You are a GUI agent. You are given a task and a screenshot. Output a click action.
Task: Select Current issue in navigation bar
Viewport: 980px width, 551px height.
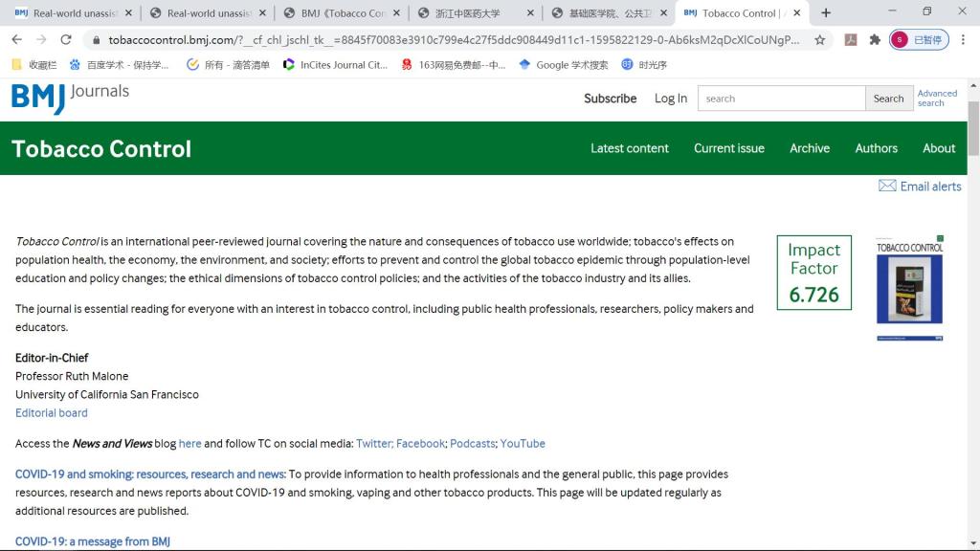(x=728, y=148)
